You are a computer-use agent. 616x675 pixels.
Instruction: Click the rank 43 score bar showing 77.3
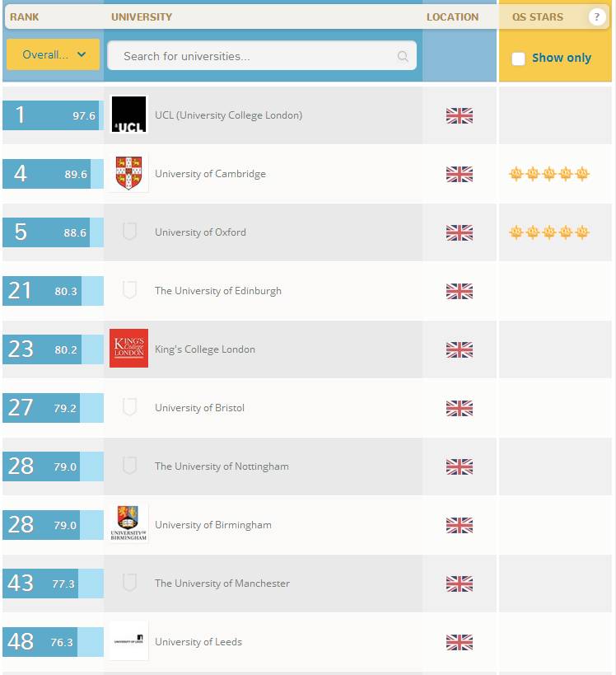point(53,584)
